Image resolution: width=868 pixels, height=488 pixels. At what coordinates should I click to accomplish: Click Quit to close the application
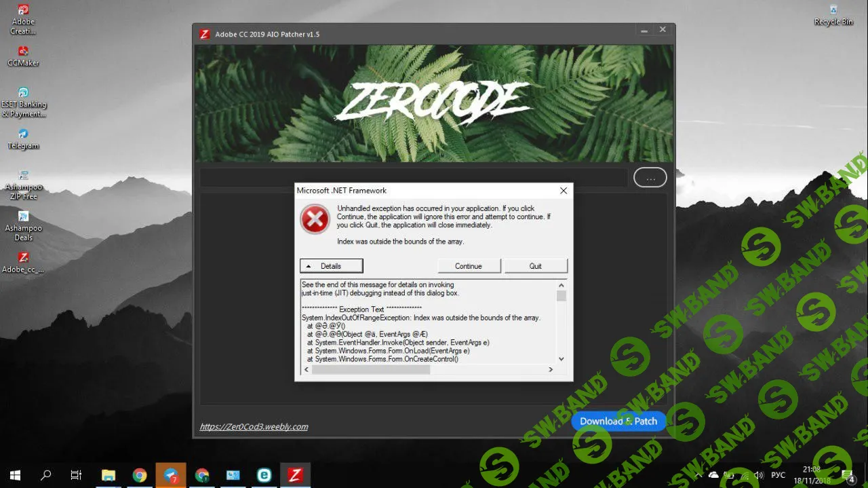pyautogui.click(x=536, y=266)
